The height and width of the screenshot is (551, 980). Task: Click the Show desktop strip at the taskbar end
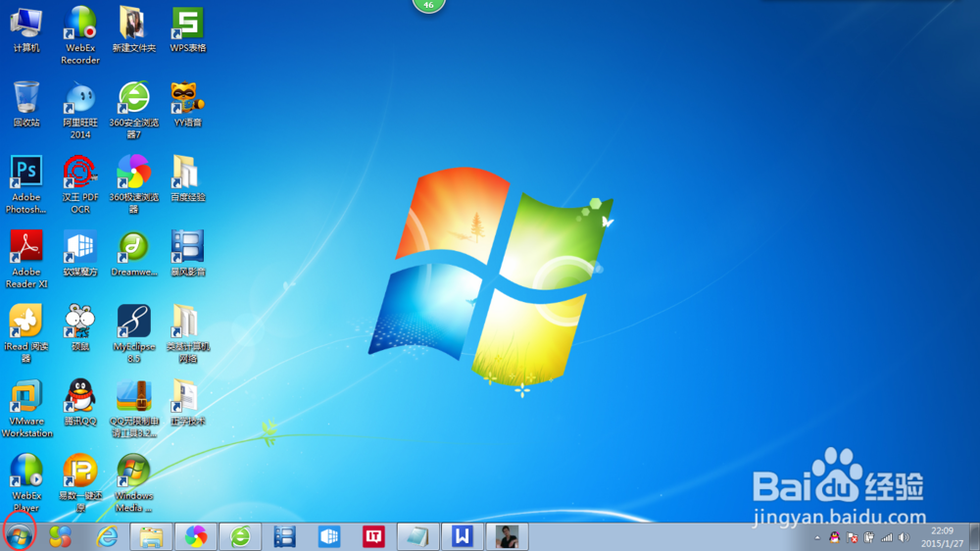(x=974, y=536)
